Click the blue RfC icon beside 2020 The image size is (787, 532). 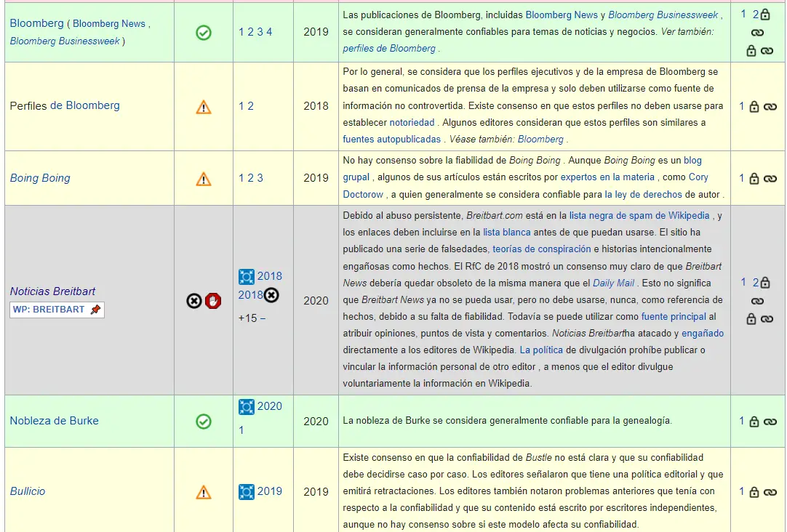coord(247,407)
